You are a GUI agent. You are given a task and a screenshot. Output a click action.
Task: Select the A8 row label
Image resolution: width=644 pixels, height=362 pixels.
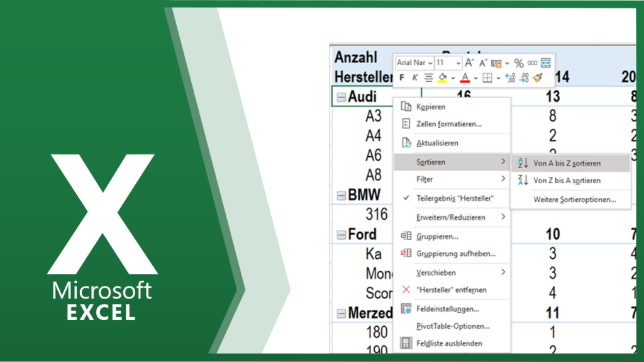[374, 176]
